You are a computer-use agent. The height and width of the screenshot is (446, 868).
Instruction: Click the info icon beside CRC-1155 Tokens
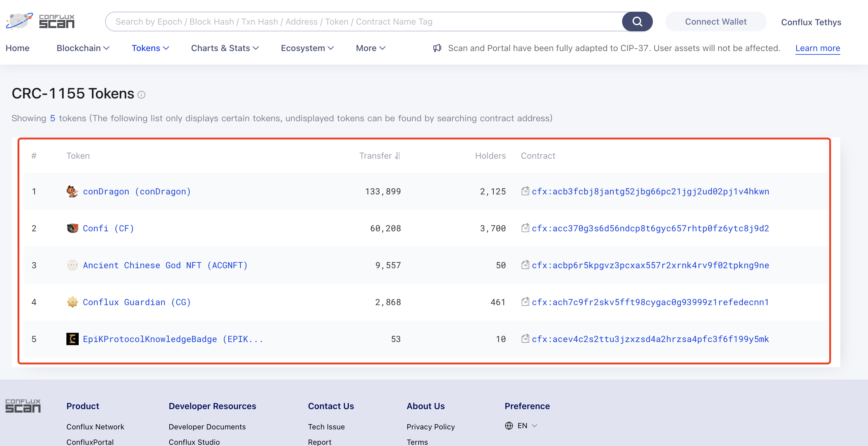[141, 95]
